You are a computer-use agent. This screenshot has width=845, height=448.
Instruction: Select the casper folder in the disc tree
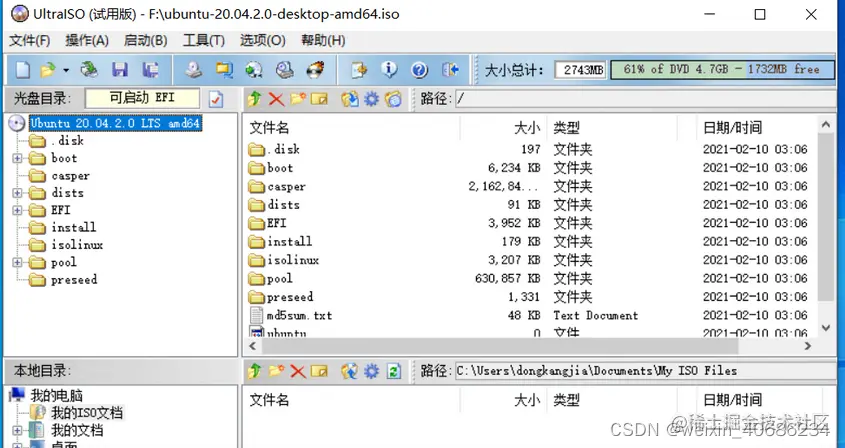click(x=70, y=176)
